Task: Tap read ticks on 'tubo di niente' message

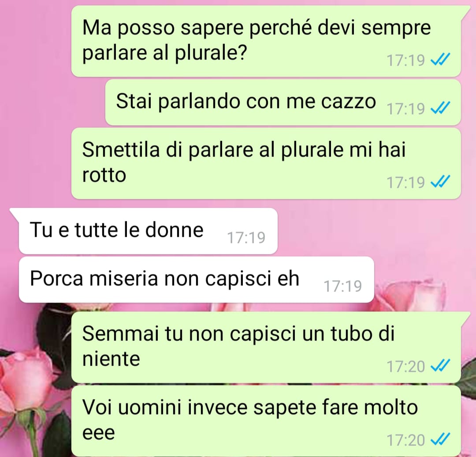Action: 440,366
